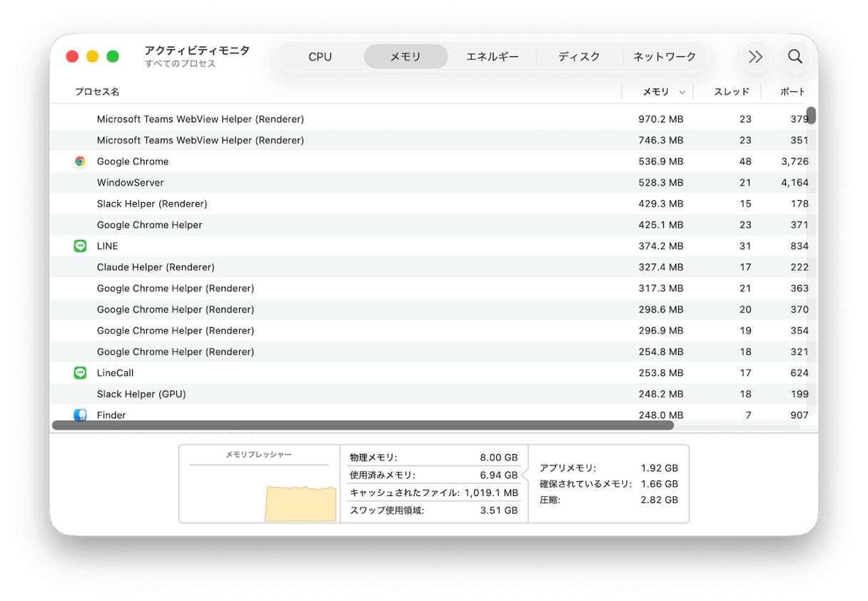Select the WindowServer process row
The height and width of the screenshot is (601, 868).
click(x=286, y=182)
